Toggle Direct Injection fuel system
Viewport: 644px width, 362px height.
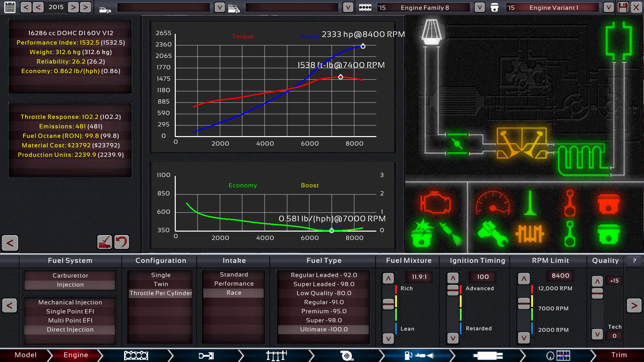click(x=70, y=329)
